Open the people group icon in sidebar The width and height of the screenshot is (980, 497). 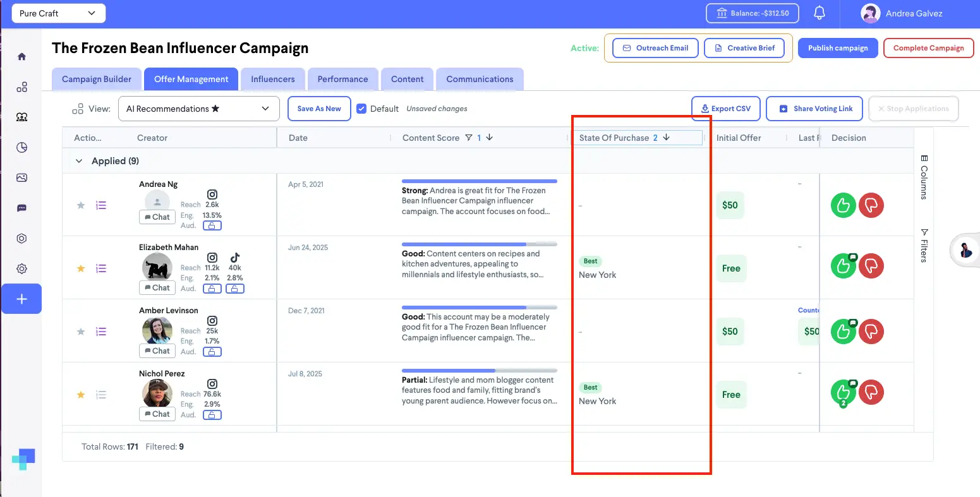tap(21, 117)
